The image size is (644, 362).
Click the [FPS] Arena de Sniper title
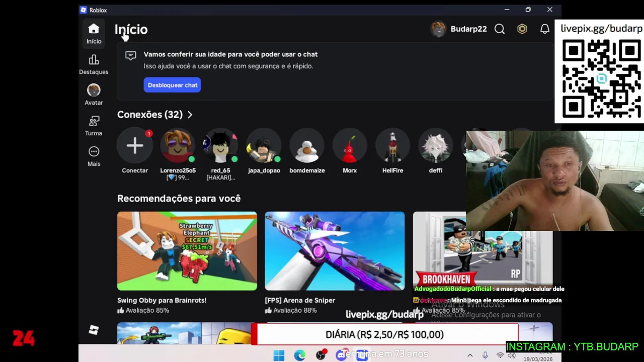point(300,300)
